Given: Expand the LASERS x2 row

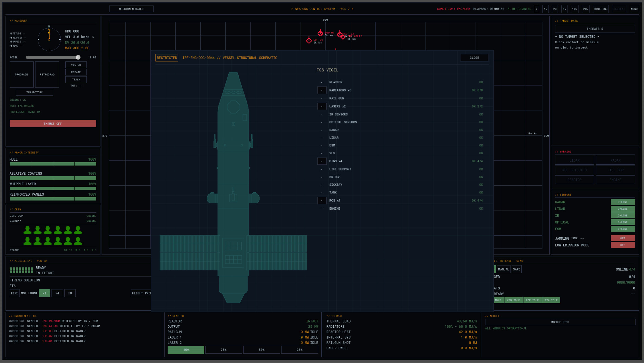Looking at the screenshot, I should (x=322, y=106).
